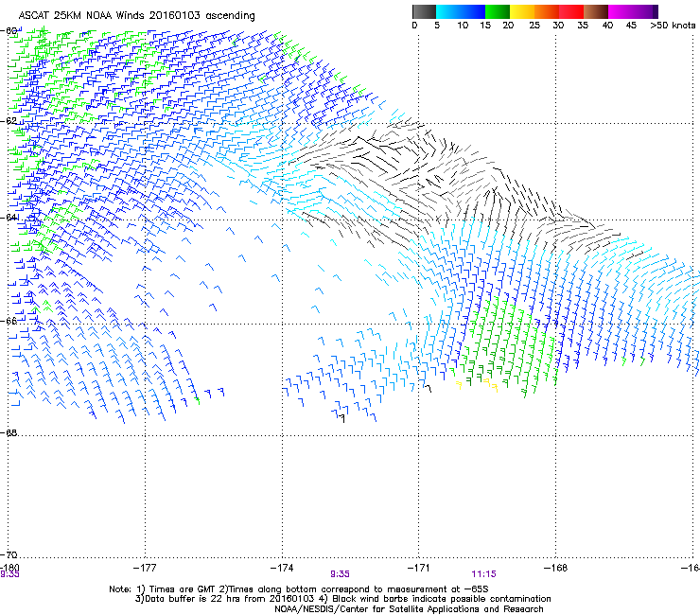Click the '-62' latitude axis label
Viewport: 700px width, 615px height.
pyautogui.click(x=9, y=121)
